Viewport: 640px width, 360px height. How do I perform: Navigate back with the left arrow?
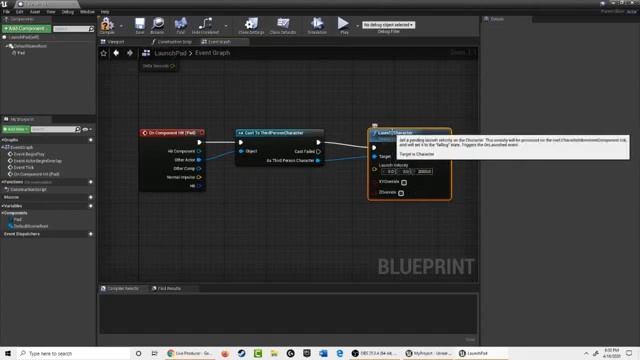[116, 53]
